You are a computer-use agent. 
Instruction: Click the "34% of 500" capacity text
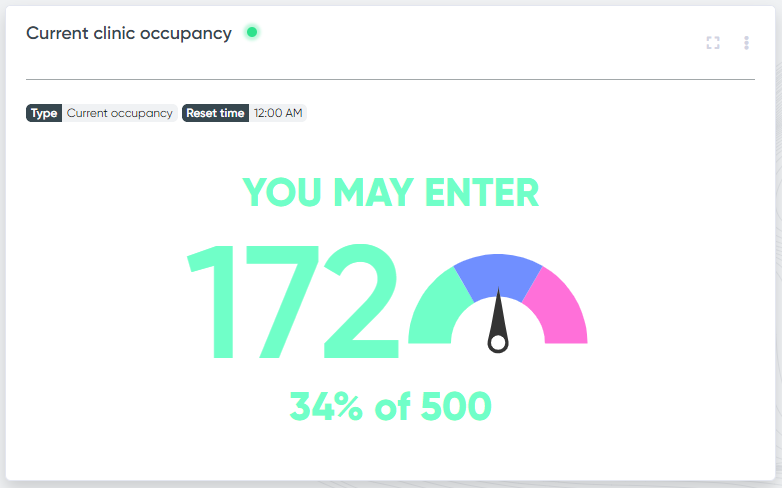[391, 406]
